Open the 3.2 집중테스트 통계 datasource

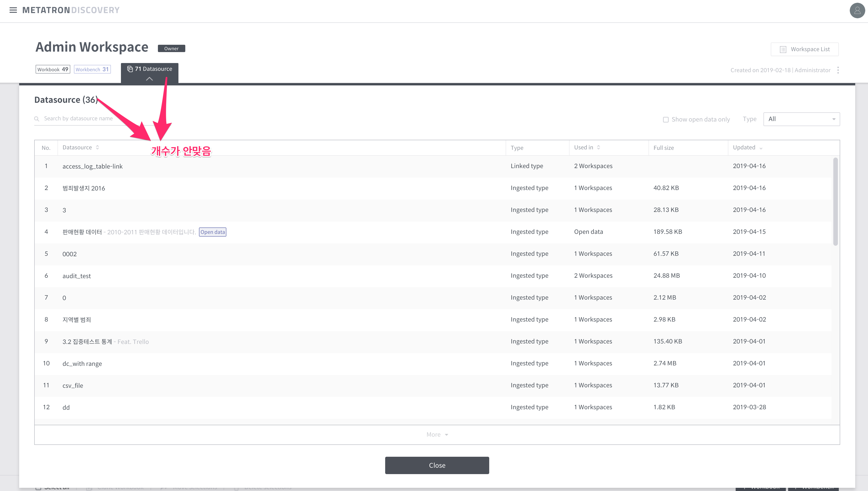click(x=87, y=341)
